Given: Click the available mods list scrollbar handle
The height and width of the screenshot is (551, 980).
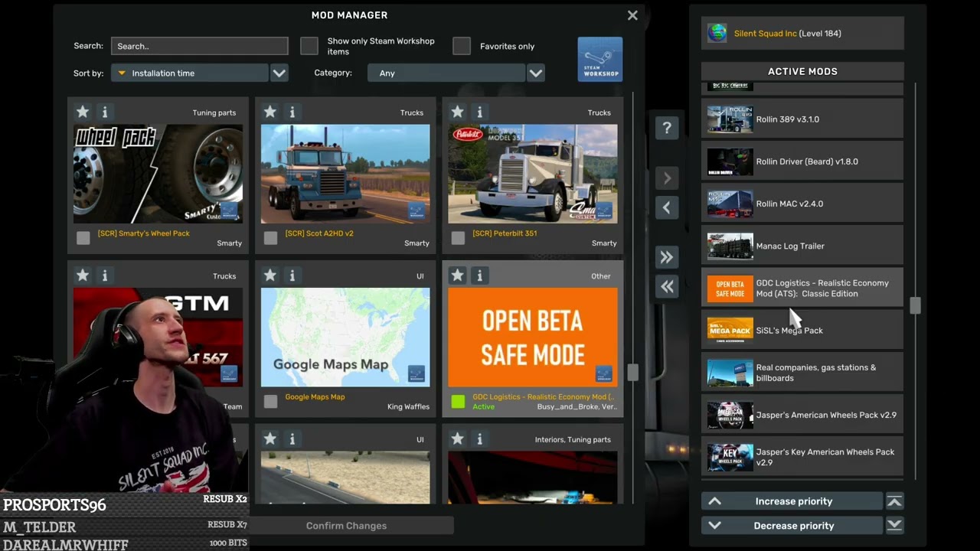Looking at the screenshot, I should 632,373.
